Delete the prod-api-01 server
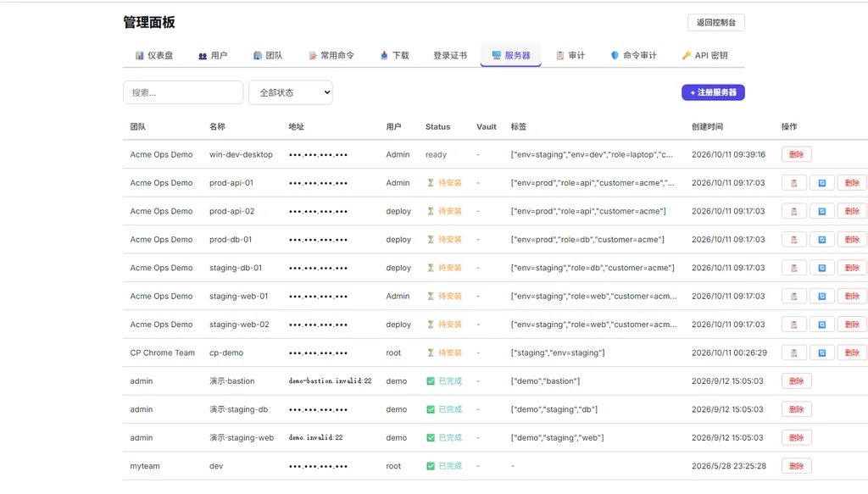This screenshot has height=494, width=868. click(x=852, y=183)
